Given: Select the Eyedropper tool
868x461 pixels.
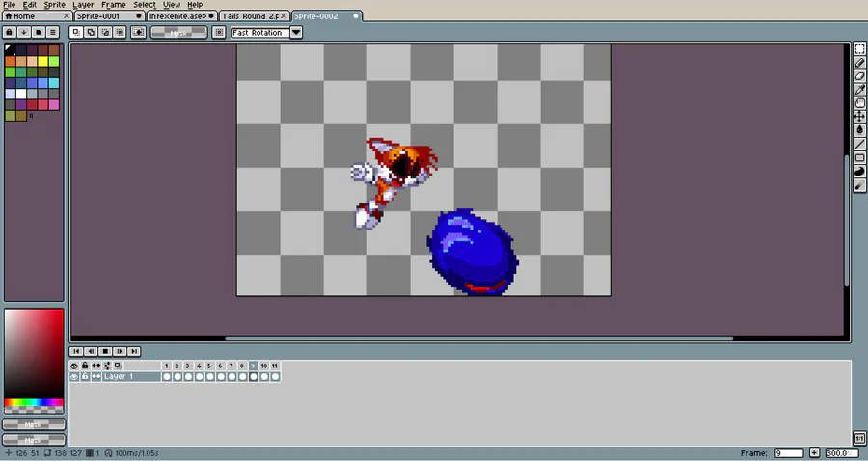Looking at the screenshot, I should [x=859, y=89].
